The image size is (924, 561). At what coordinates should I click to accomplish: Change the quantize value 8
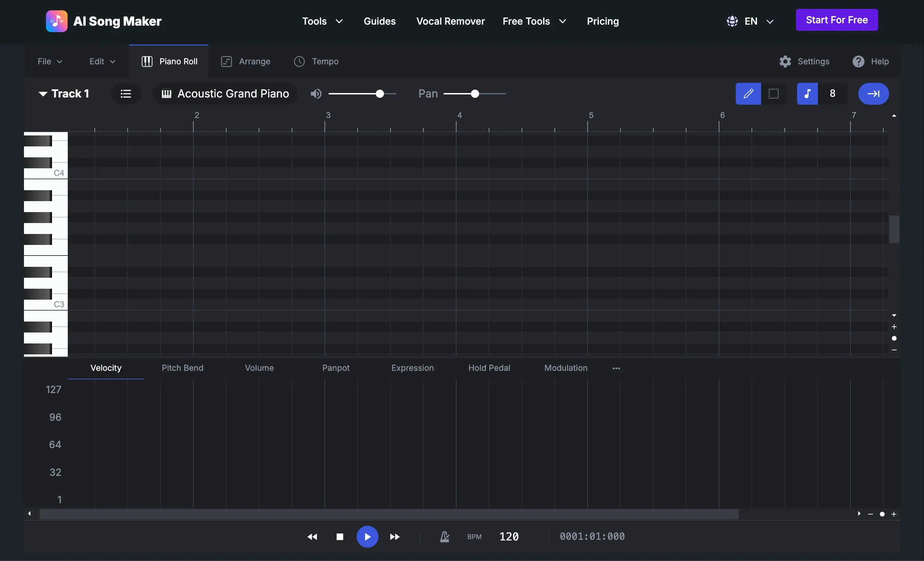click(832, 94)
